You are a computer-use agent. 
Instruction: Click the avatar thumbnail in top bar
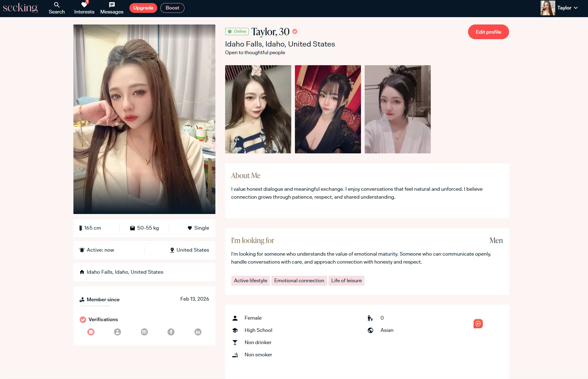pyautogui.click(x=548, y=8)
